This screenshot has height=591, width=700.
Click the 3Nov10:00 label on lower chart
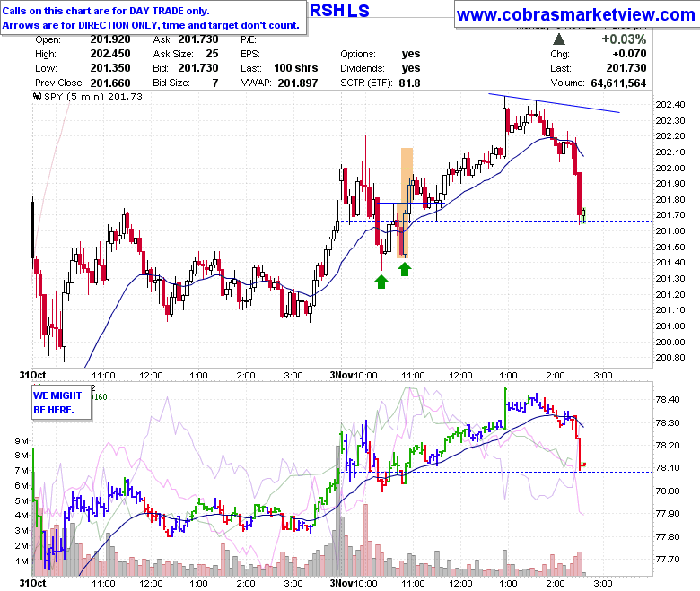point(354,583)
